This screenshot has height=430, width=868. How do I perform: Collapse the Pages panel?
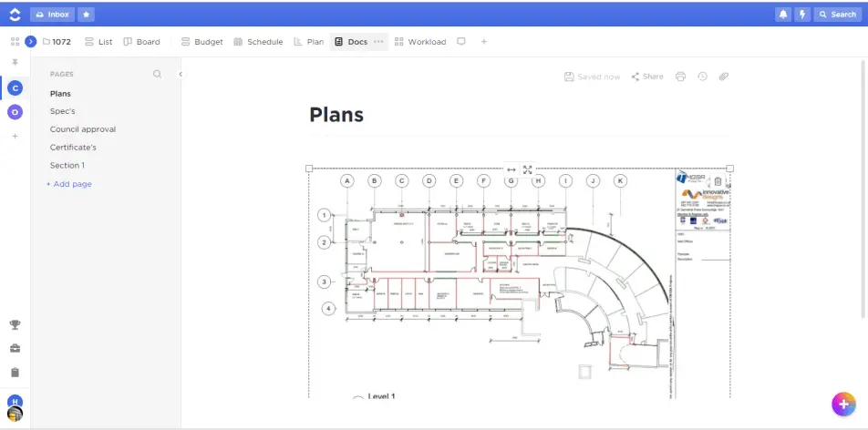pyautogui.click(x=181, y=75)
